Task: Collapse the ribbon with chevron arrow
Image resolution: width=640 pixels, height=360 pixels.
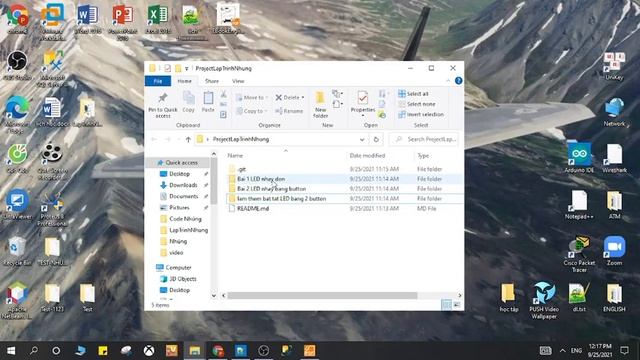Action: click(448, 81)
